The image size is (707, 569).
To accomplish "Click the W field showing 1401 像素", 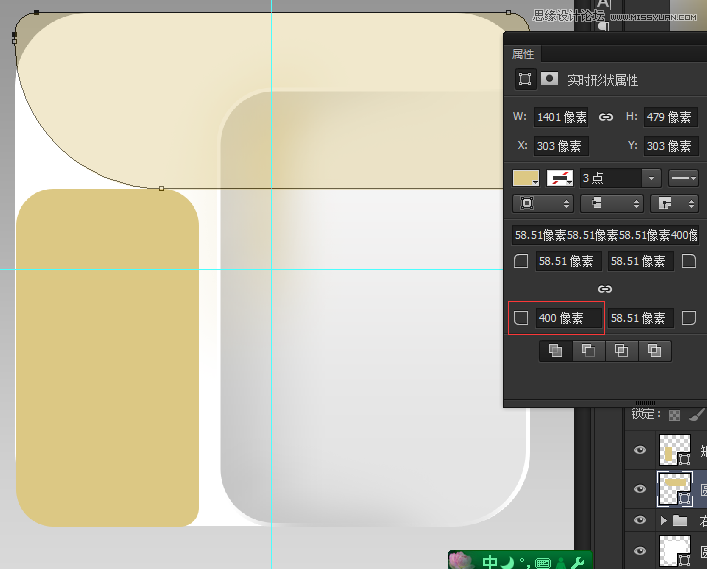I will coord(561,117).
